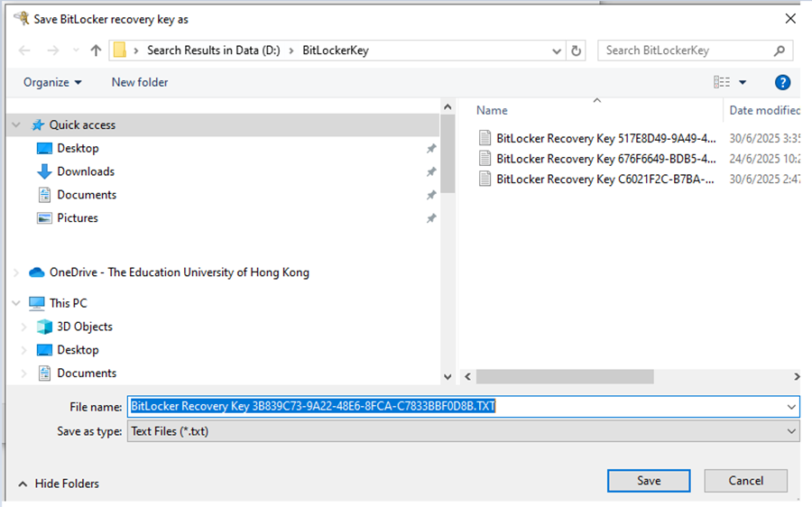Click the Back navigation arrow
The height and width of the screenshot is (507, 812).
click(x=24, y=51)
